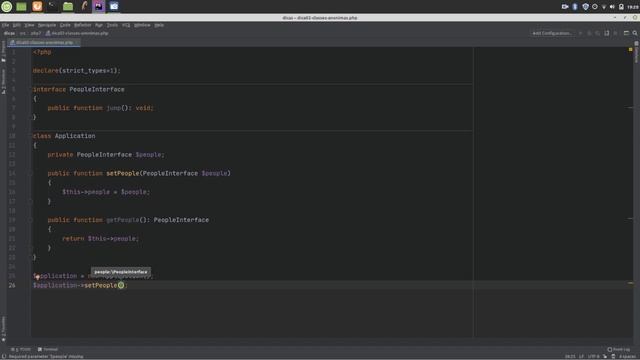Open the shield security tray icon
This screenshot has width=640, height=360.
585,7
